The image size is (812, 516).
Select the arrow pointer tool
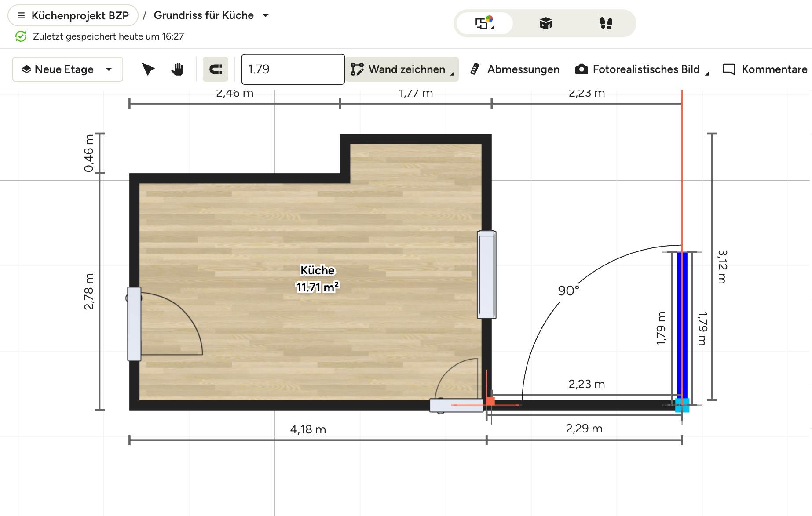148,69
